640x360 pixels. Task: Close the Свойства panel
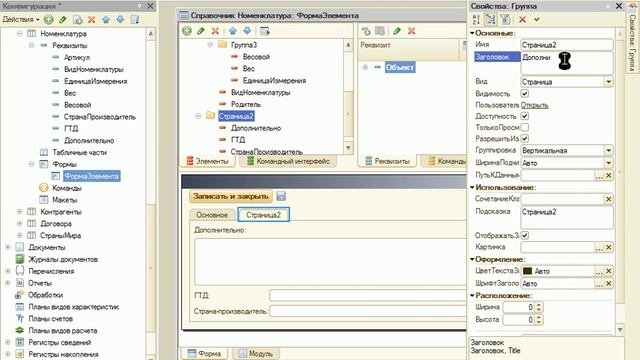point(619,6)
